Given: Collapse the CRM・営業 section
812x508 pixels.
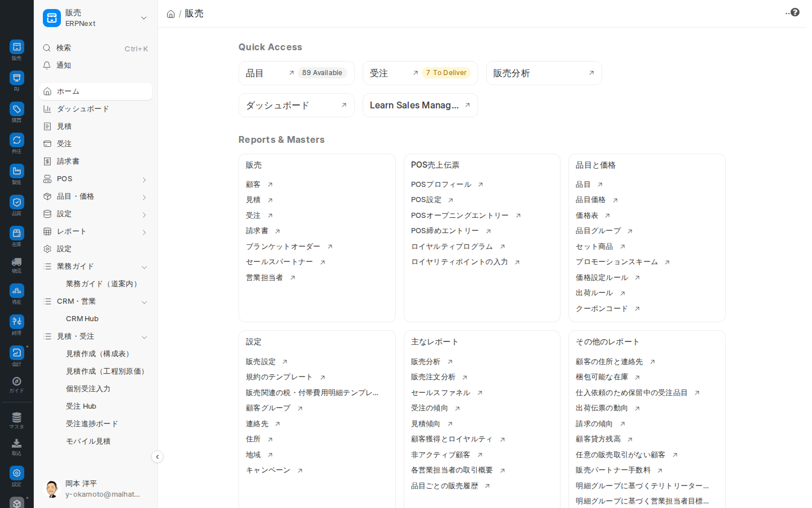Looking at the screenshot, I should (x=144, y=302).
